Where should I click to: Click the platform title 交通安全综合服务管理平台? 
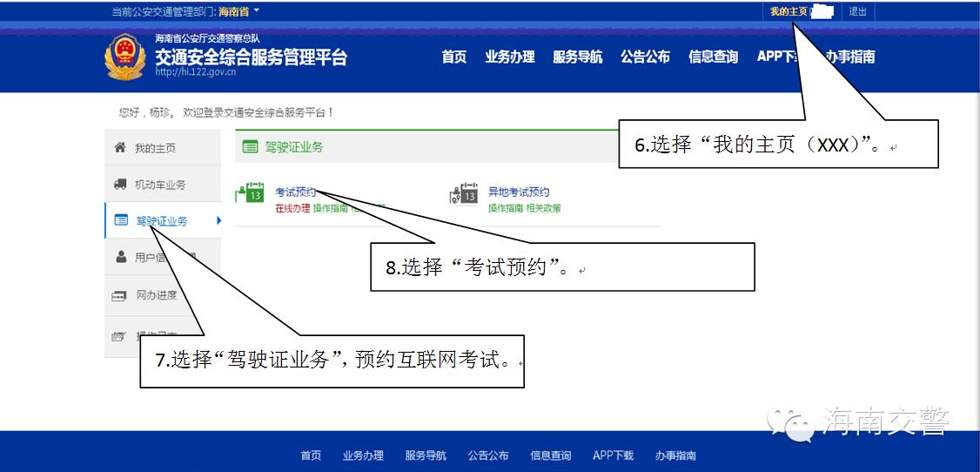click(251, 57)
